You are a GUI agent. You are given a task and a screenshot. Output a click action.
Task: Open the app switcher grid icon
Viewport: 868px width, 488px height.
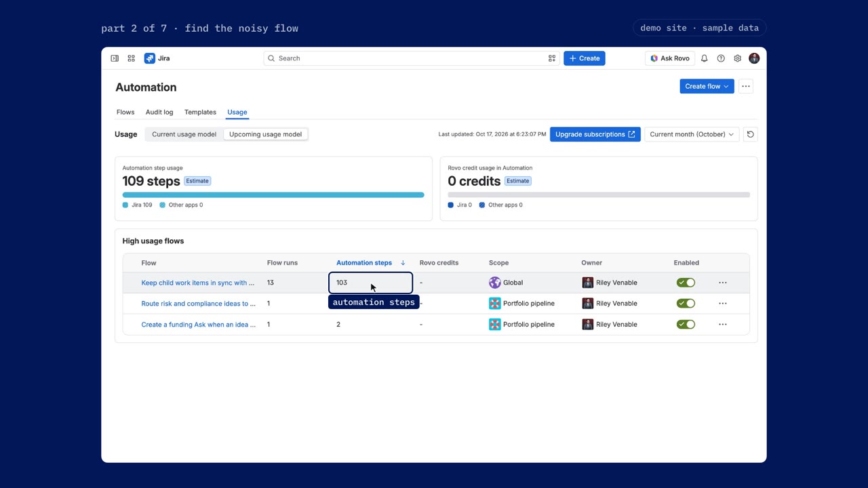131,58
